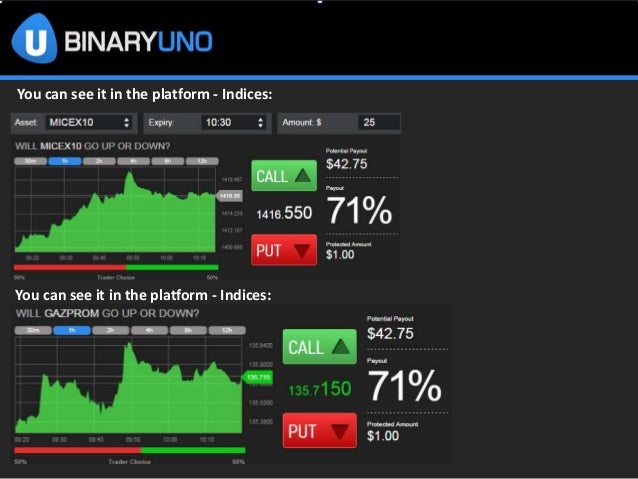Click the MICEX10 Trader Choice bar
Screen dimensions: 638x479
point(116,267)
